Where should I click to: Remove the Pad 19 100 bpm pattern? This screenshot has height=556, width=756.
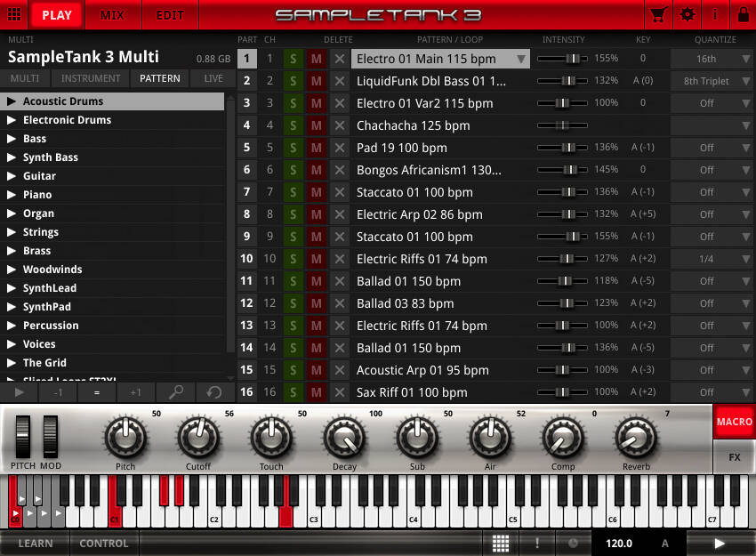tap(340, 148)
